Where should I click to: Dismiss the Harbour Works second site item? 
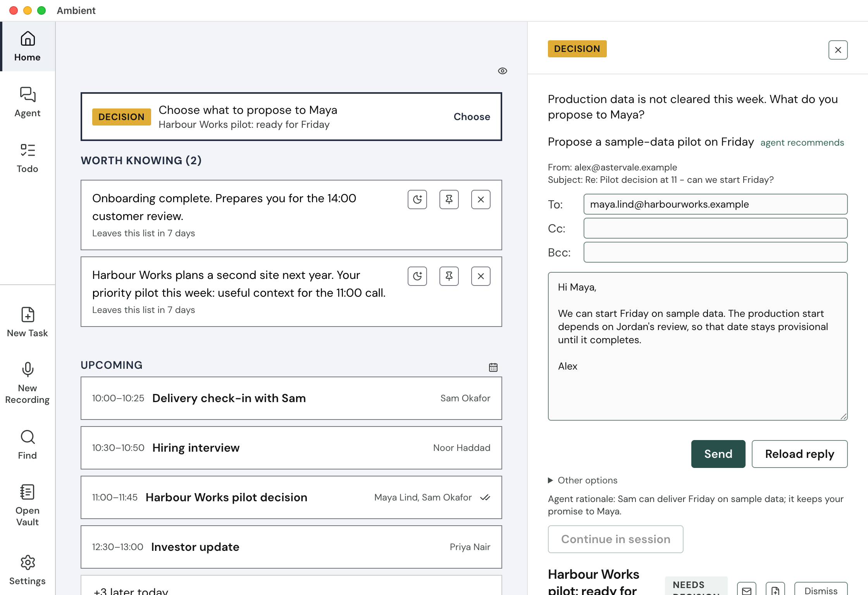pyautogui.click(x=481, y=276)
